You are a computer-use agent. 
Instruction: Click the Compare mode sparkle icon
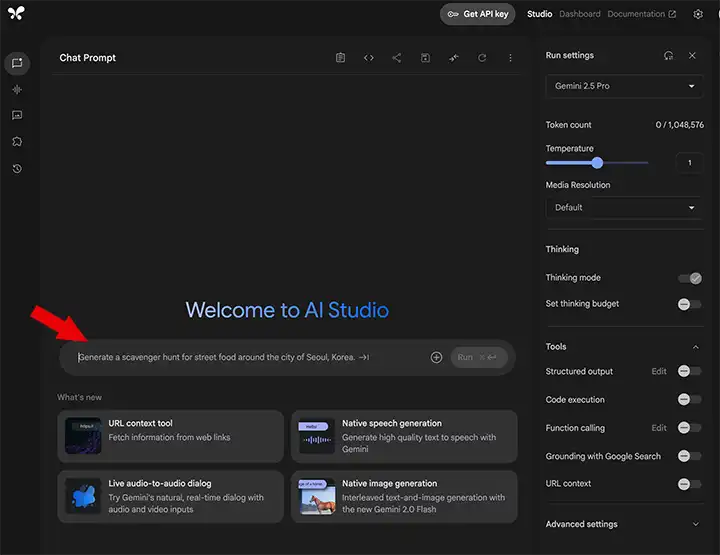click(454, 57)
